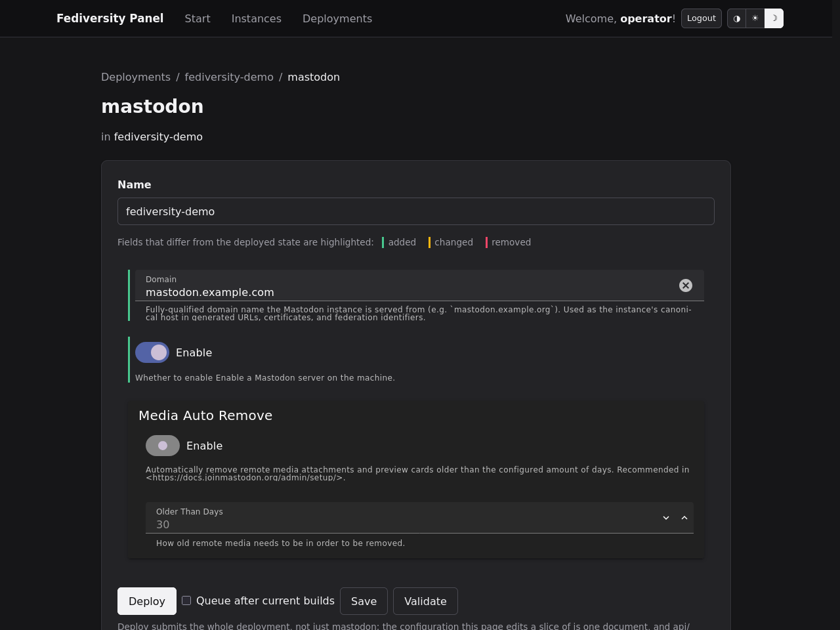Check Queue after current builds
Screen dimensions: 840x630
coord(186,600)
